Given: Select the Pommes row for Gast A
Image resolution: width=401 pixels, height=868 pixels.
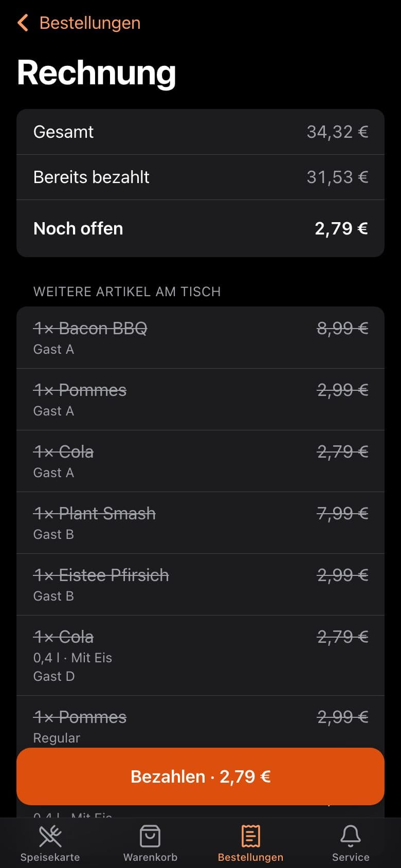Looking at the screenshot, I should [x=200, y=400].
